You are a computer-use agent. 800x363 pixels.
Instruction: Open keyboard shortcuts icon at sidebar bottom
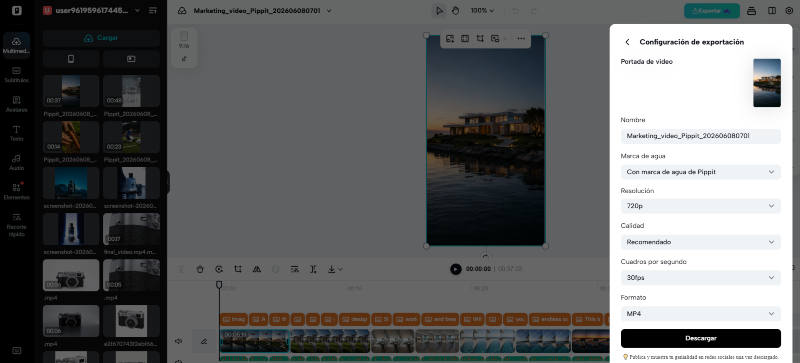click(16, 351)
